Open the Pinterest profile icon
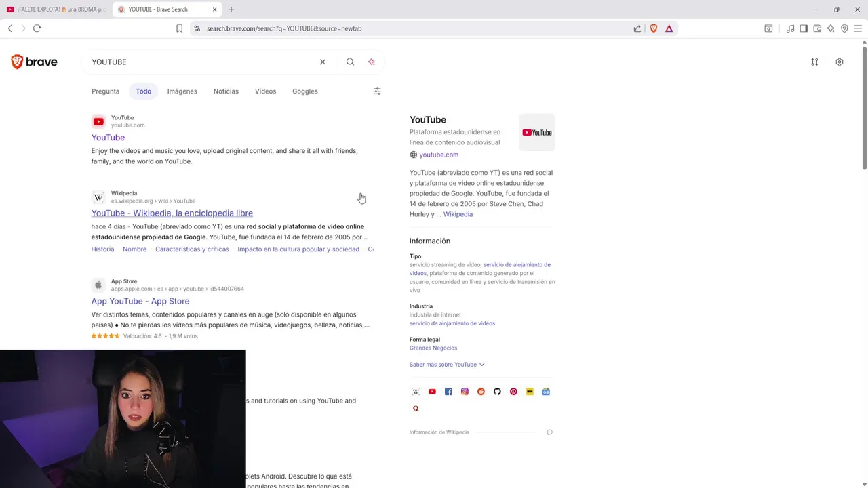 click(513, 392)
